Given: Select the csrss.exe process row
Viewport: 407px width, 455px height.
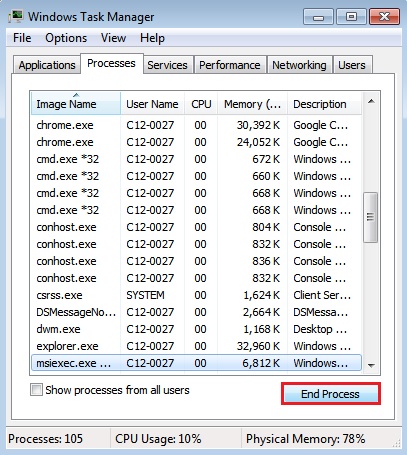Looking at the screenshot, I should (196, 295).
